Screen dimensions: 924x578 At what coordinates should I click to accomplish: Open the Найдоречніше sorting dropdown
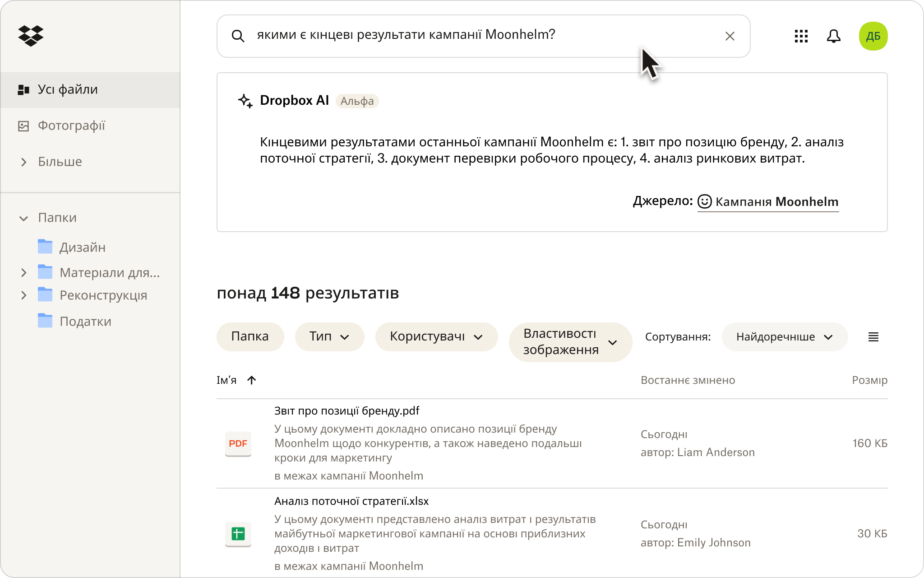pos(785,337)
